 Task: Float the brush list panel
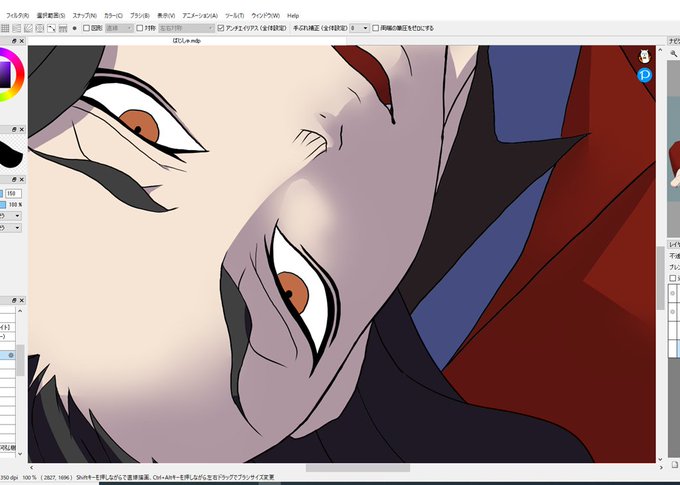14,300
